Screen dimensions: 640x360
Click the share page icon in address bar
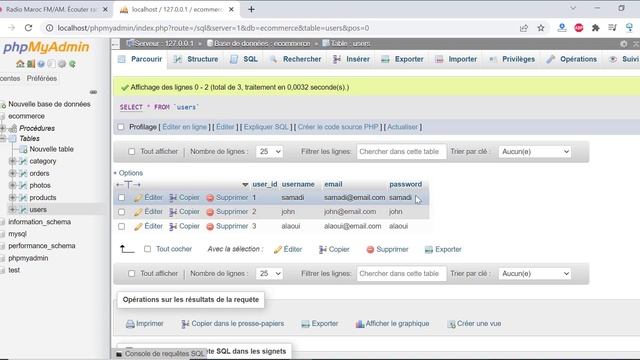[524, 28]
